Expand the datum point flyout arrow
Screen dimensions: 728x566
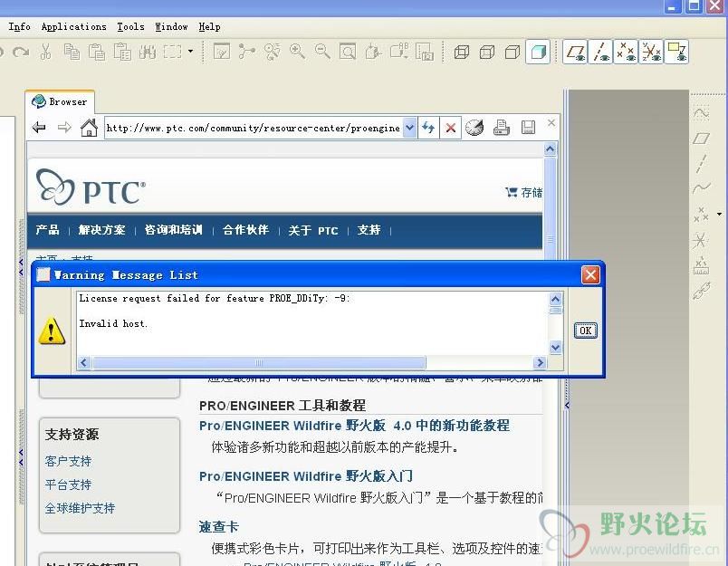719,214
